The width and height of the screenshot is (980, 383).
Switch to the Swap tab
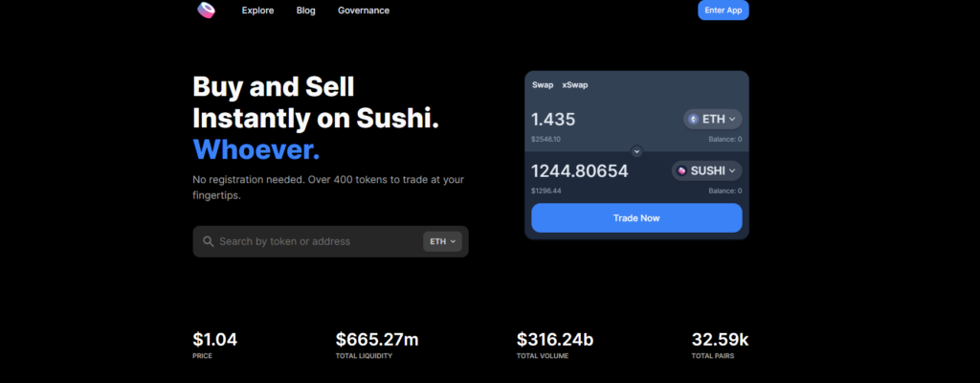click(x=543, y=85)
